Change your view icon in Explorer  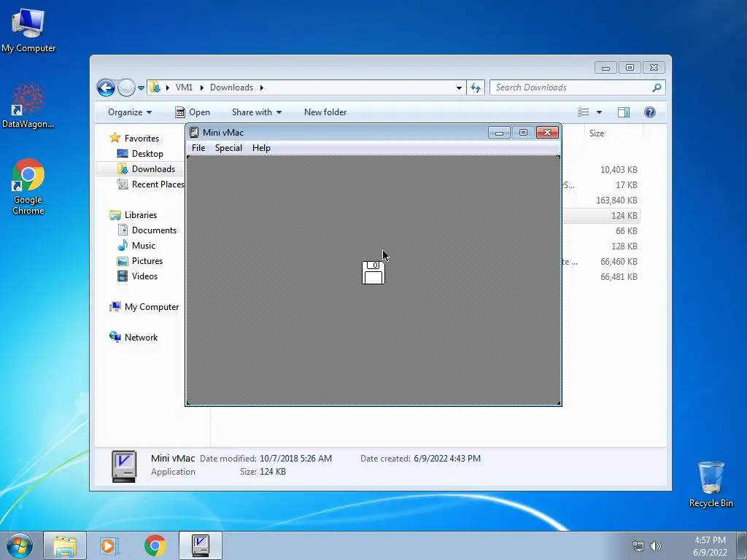coord(583,112)
